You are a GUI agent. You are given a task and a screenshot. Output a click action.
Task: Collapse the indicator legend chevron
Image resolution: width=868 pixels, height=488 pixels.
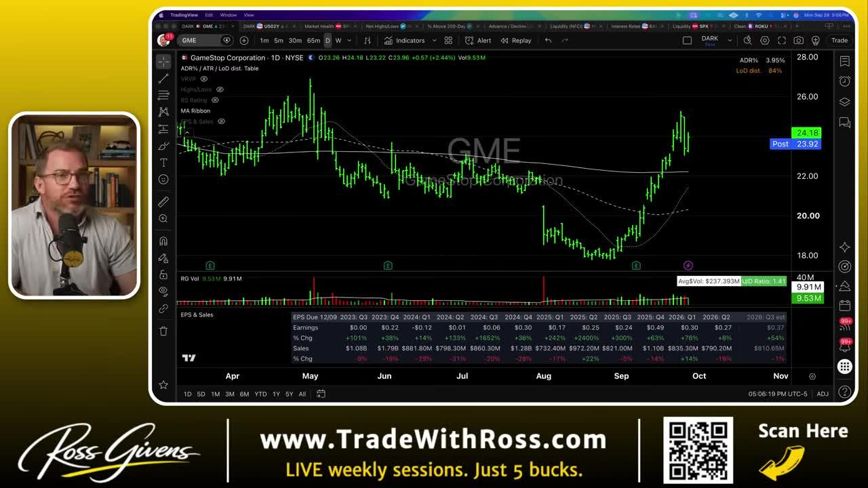pyautogui.click(x=187, y=131)
